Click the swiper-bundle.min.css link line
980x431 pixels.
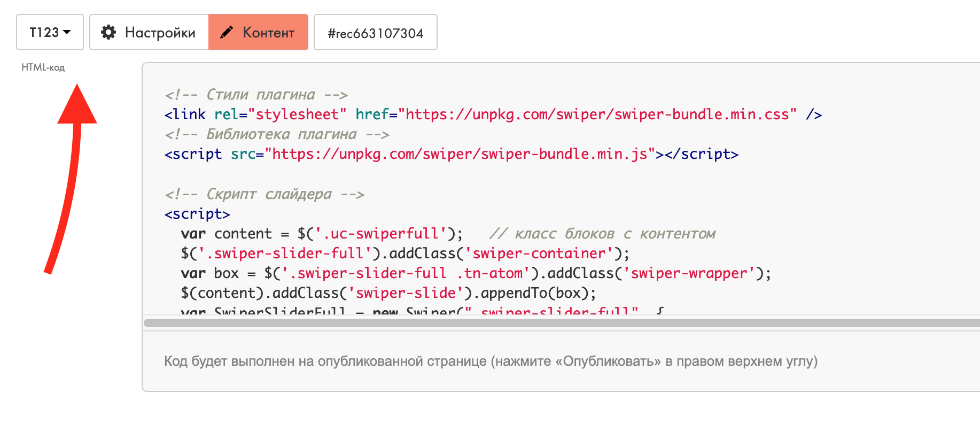[493, 114]
